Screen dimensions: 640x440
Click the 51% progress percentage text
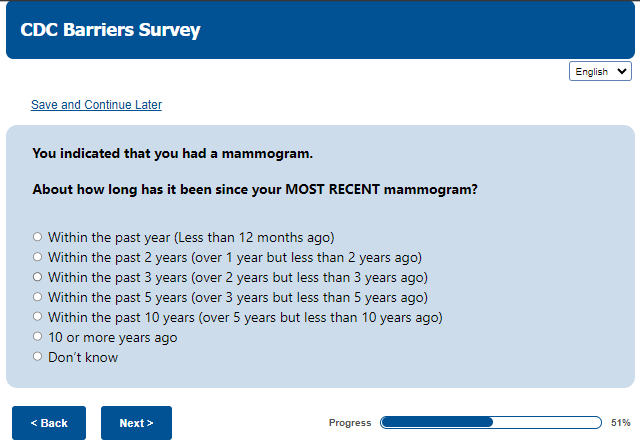pos(620,423)
